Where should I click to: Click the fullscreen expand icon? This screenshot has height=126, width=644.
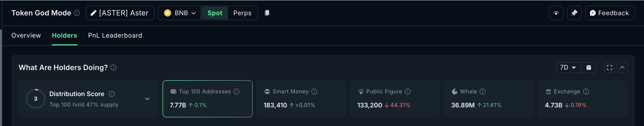pos(609,68)
